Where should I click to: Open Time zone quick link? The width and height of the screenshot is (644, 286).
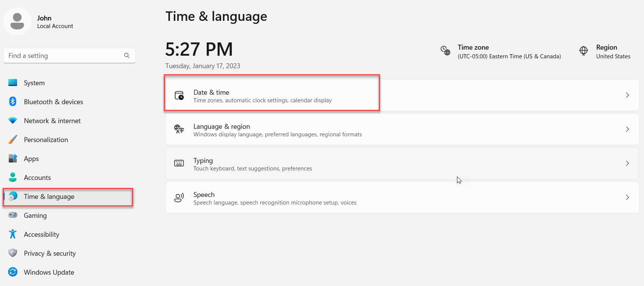(x=501, y=52)
